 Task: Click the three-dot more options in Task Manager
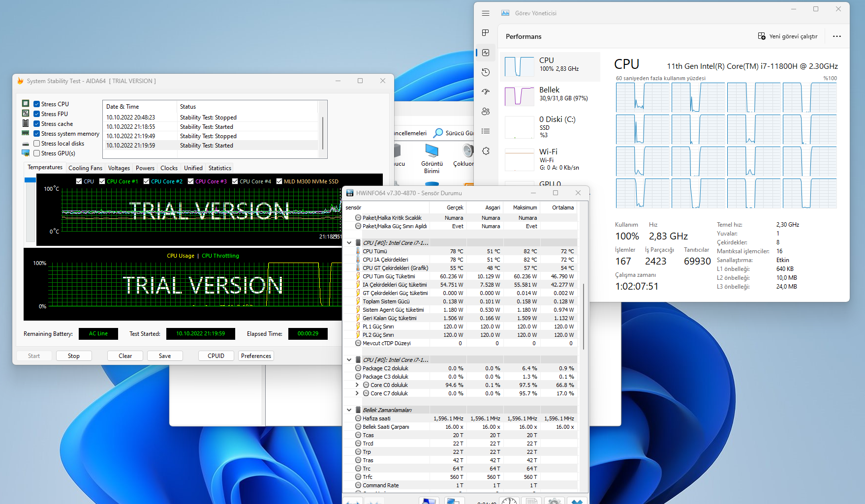point(836,36)
